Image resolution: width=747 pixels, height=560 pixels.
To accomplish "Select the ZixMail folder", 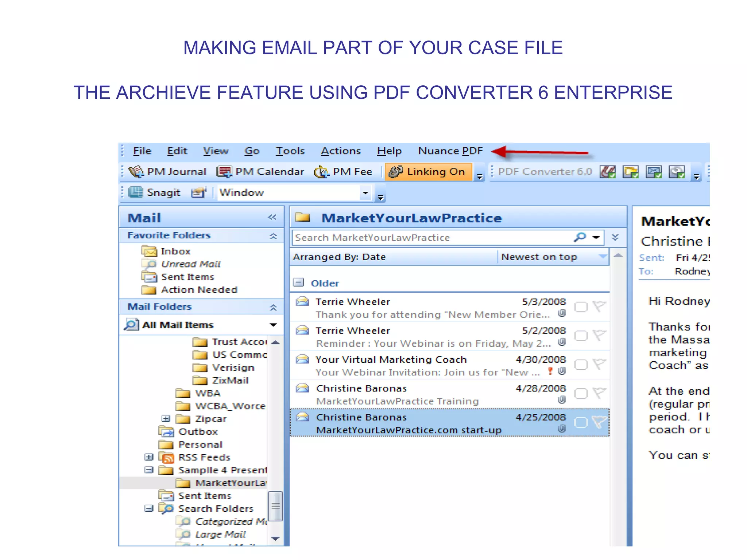I will point(220,380).
